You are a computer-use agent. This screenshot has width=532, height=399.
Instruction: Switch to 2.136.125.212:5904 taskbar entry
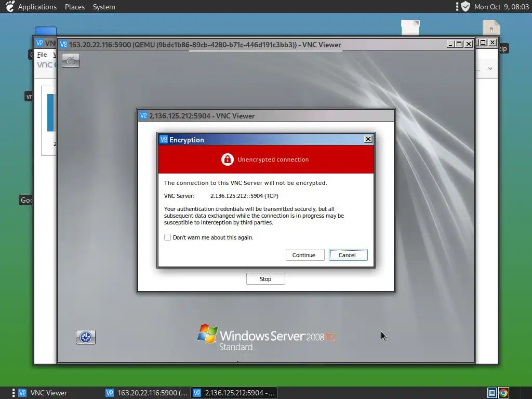point(234,393)
